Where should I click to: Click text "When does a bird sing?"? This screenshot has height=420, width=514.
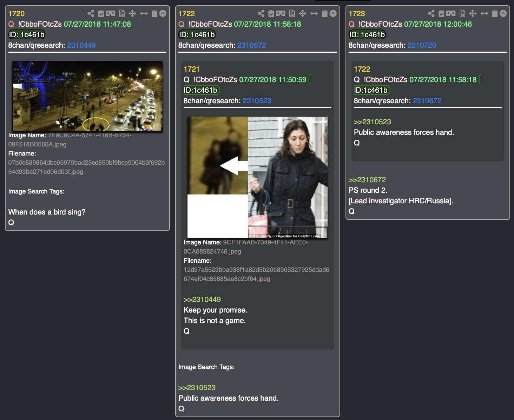click(47, 212)
